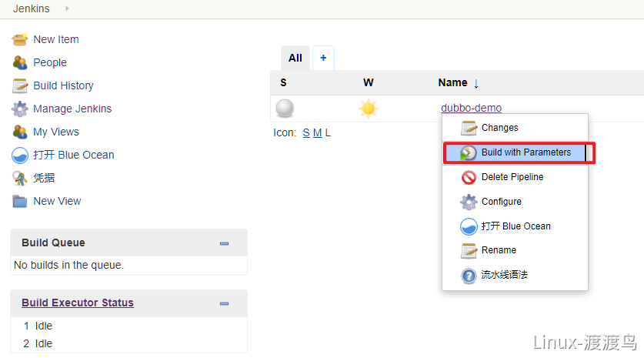Expand the Jenkins breadcrumb arrow
644x358 pixels.
point(67,8)
